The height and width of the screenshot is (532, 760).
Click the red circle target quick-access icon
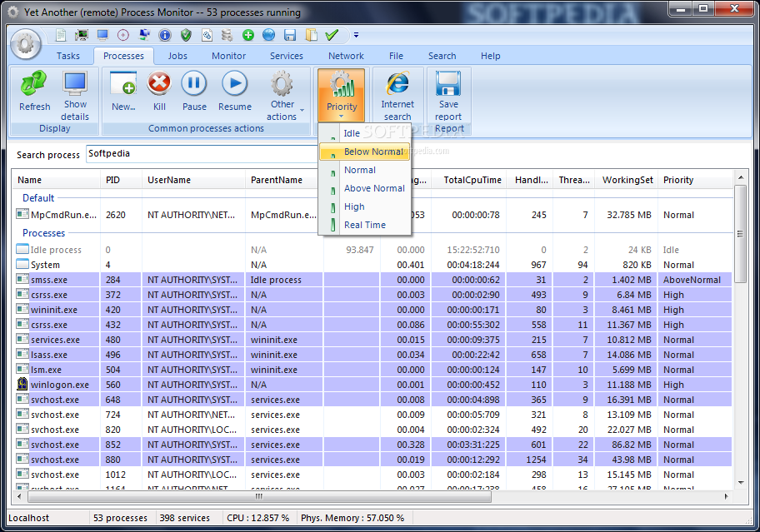point(123,35)
